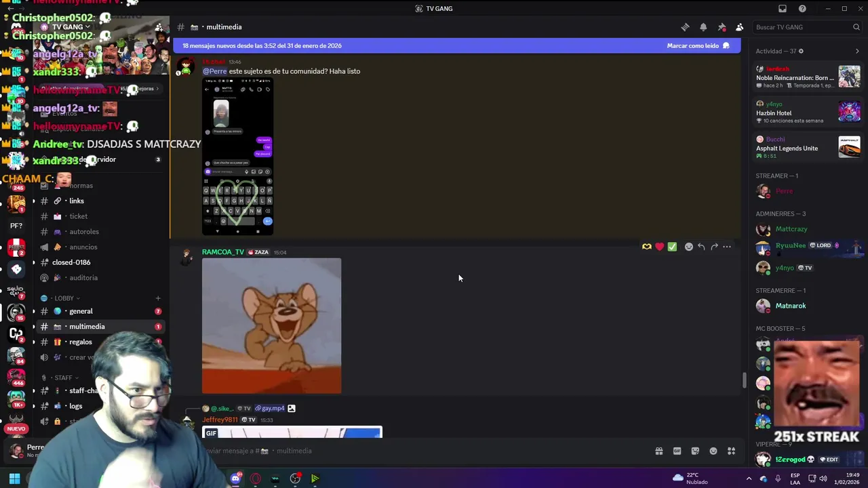Screen dimensions: 868x488
Task: Open member y4nyo profile
Action: click(x=807, y=268)
